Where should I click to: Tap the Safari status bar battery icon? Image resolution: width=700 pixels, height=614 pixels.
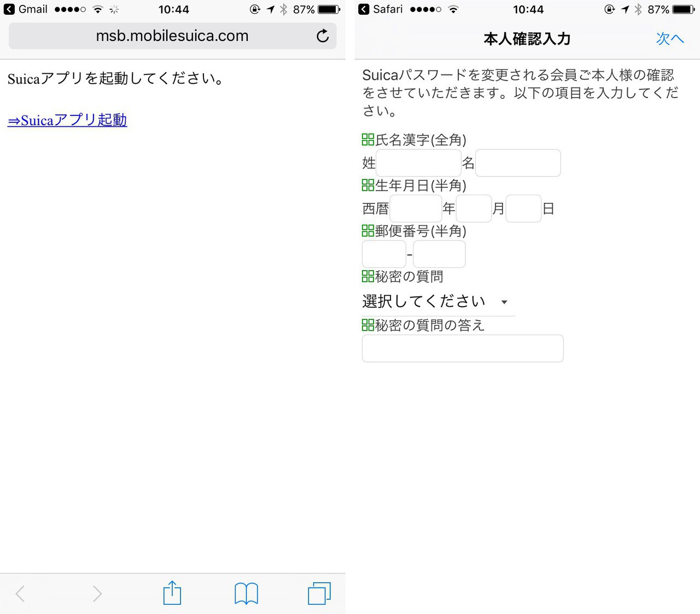pos(684,9)
